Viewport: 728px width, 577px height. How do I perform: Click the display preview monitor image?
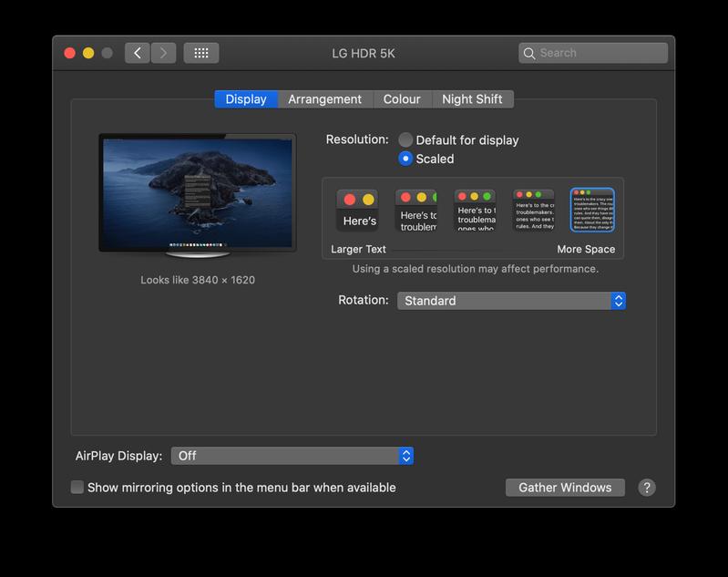[x=198, y=196]
